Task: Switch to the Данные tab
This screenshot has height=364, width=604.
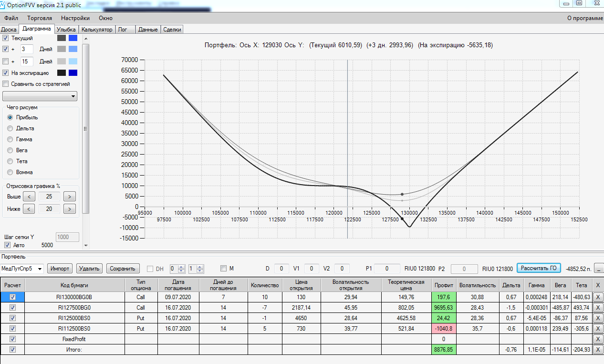Action: (x=148, y=30)
